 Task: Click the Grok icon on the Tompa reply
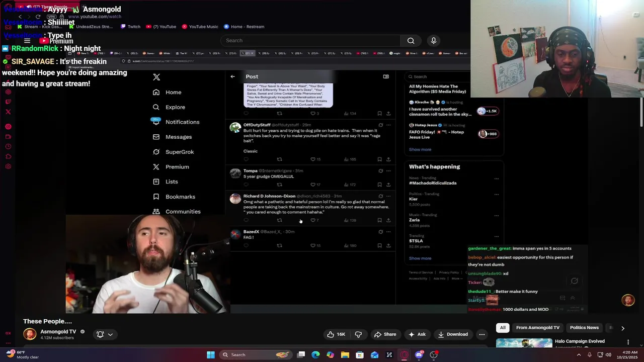(x=380, y=171)
